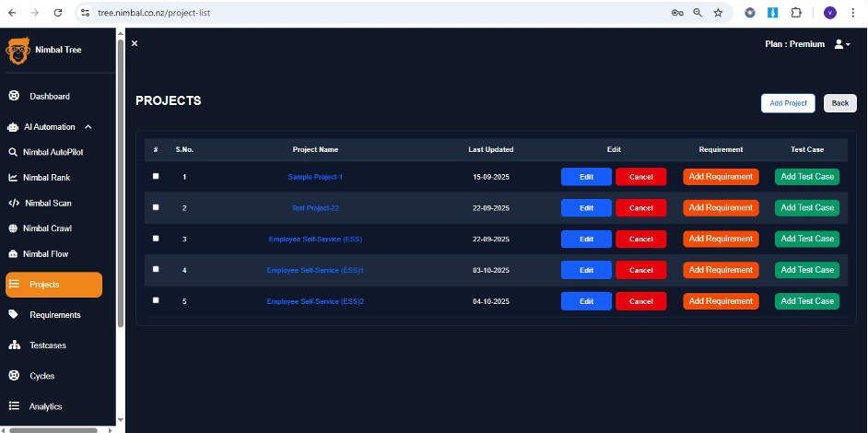Click the Project Name column header
Image resolution: width=868 pixels, height=433 pixels.
click(x=315, y=149)
